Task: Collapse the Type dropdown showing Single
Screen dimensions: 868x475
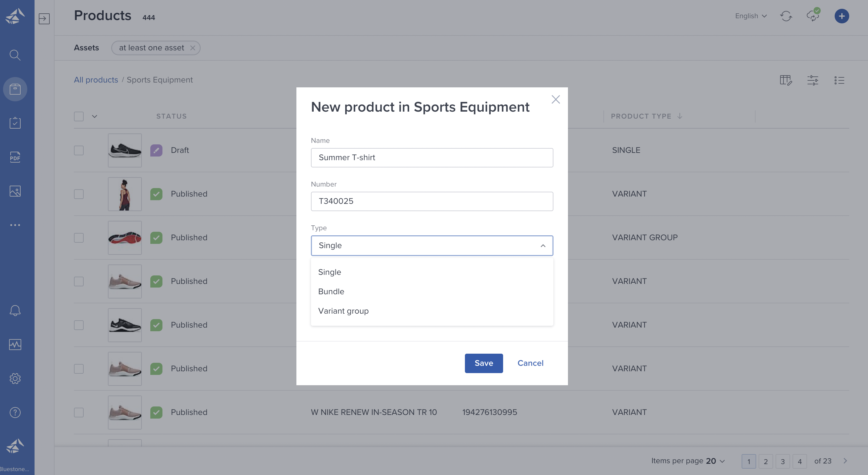Action: point(432,245)
